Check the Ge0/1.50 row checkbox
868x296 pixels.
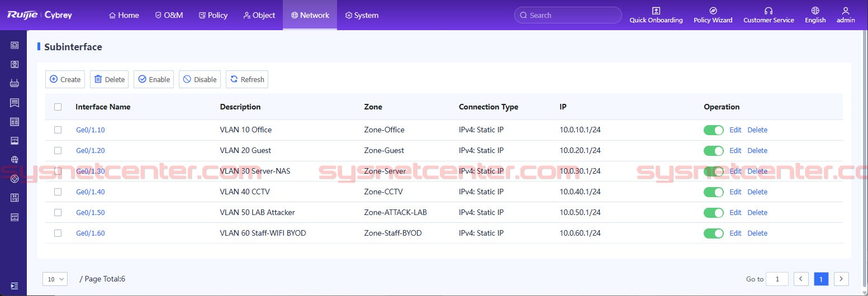click(x=58, y=212)
